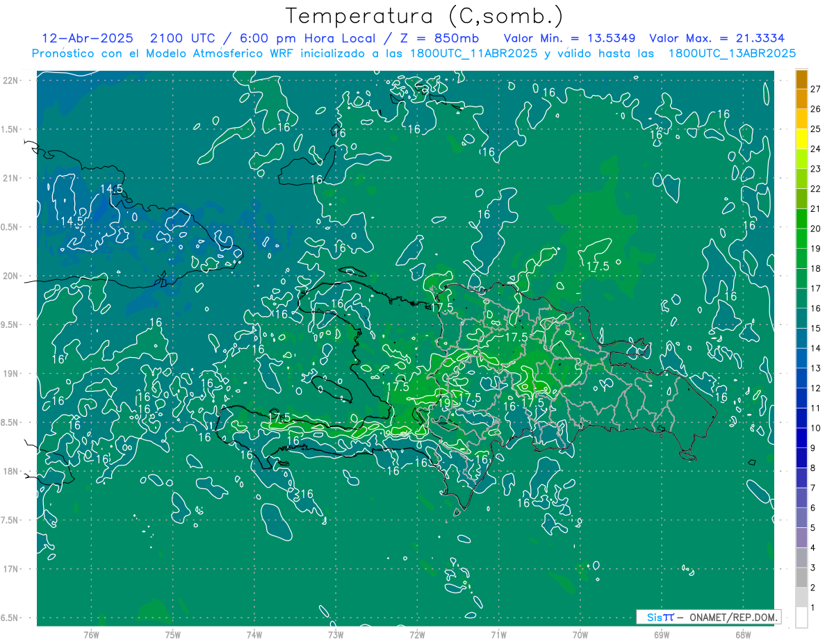Click the color scale label "1"
Viewport: 834px width, 644px height.
[812, 607]
